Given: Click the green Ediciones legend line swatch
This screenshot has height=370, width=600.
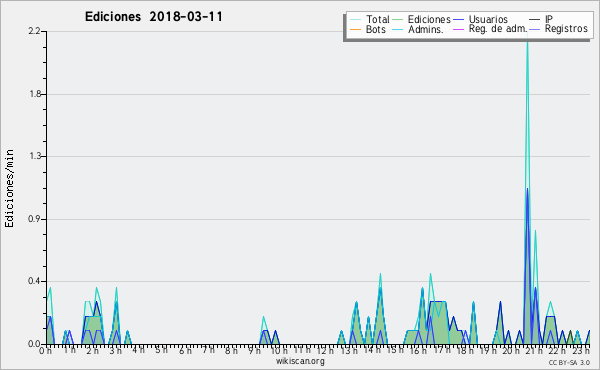Looking at the screenshot, I should [x=398, y=20].
